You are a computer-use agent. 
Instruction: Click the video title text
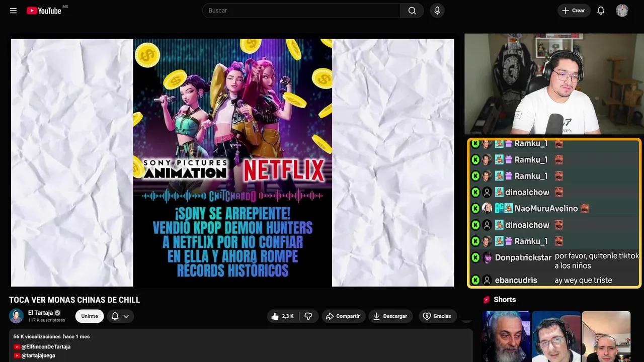(74, 300)
